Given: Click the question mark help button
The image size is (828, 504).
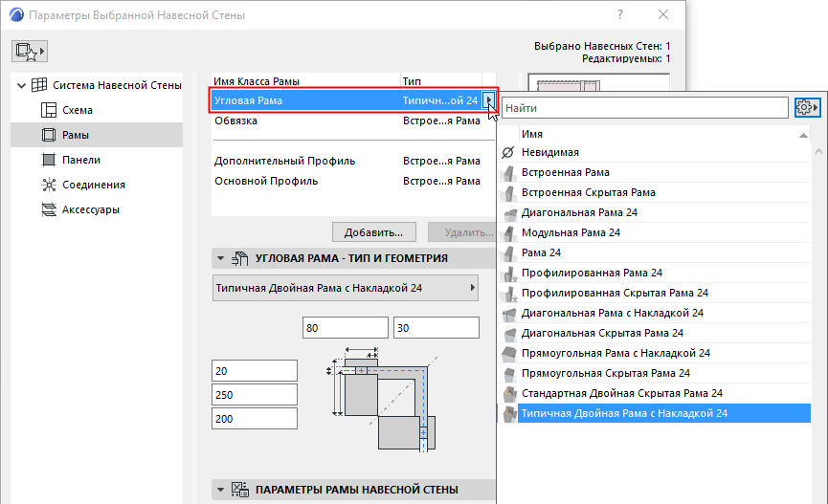Looking at the screenshot, I should 620,14.
